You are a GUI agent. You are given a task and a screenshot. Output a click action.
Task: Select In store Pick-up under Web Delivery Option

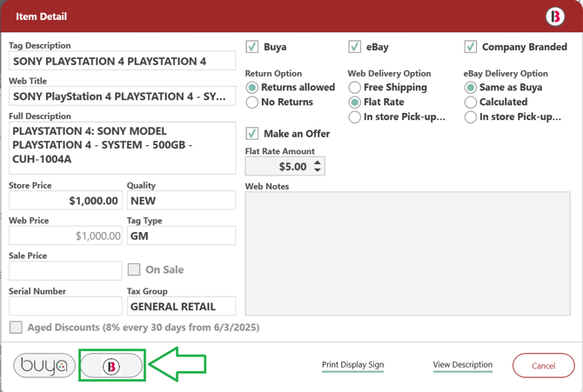tap(354, 117)
